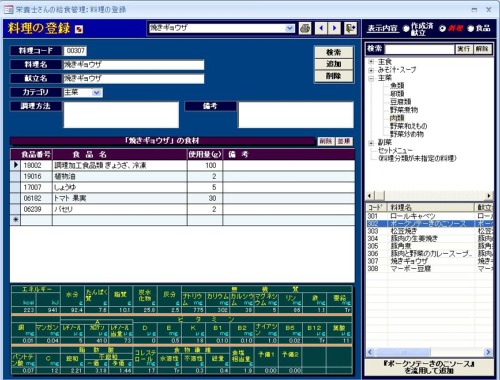500x380 pixels.
Task: Select 肉類 in the category tree
Action: pos(397,118)
